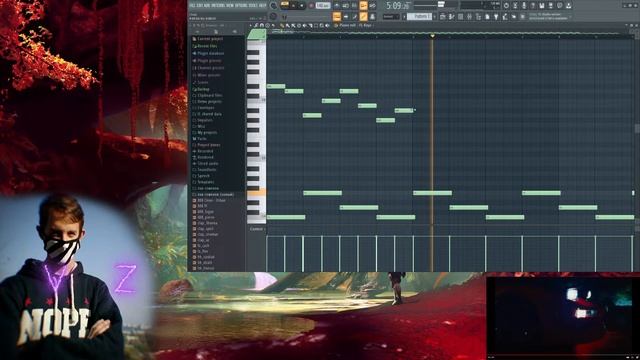This screenshot has width=640, height=360.
Task: Open the HELP menu
Action: click(x=262, y=5)
